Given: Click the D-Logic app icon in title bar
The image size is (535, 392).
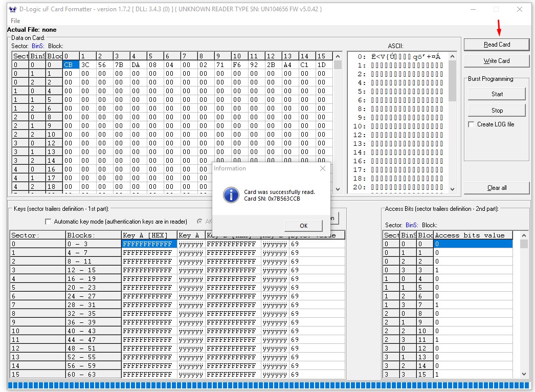Looking at the screenshot, I should click(x=13, y=9).
